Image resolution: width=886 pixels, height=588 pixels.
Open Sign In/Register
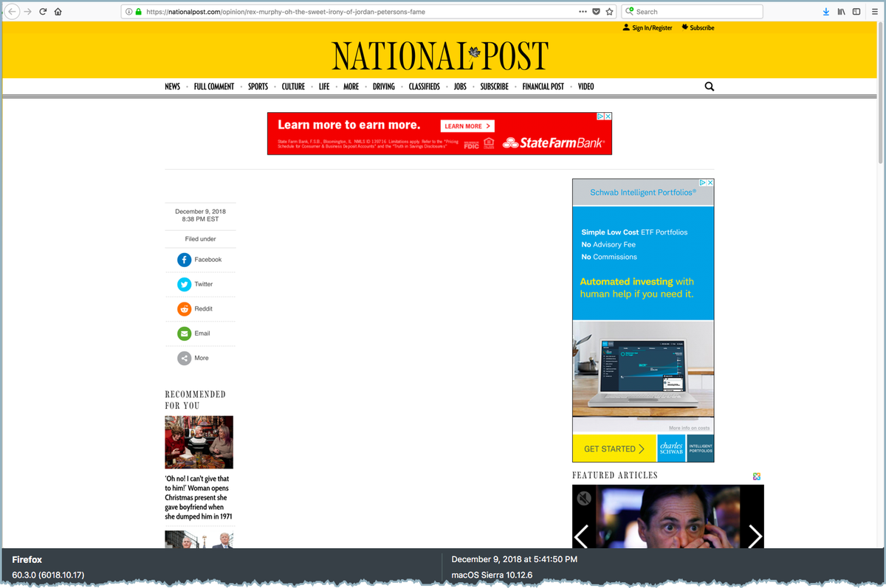pos(648,28)
